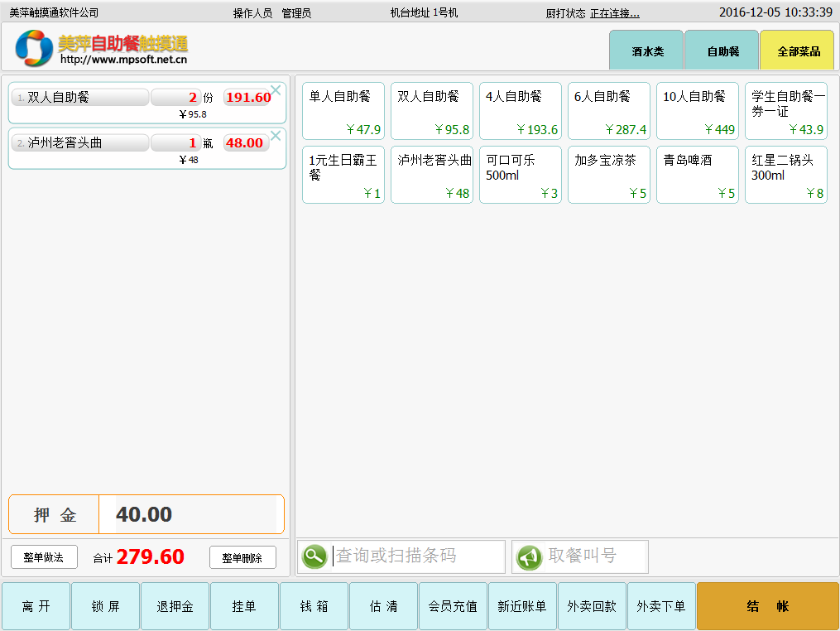Focus the 查询或扫描条码 search field

point(418,556)
